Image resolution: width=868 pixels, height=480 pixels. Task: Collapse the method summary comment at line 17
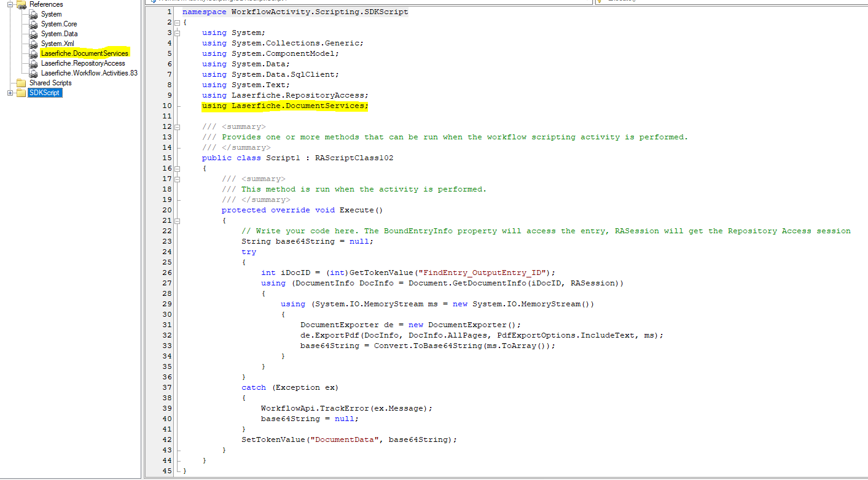[x=177, y=179]
